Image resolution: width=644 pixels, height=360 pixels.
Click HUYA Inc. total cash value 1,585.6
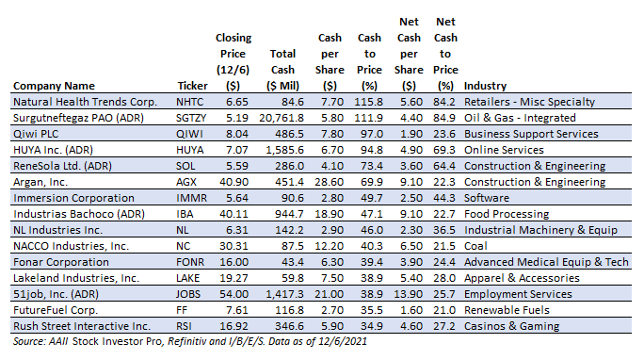point(284,150)
